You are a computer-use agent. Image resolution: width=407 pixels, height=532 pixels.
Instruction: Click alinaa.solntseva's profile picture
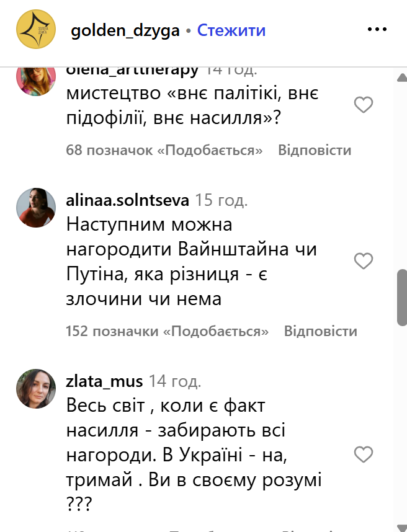[x=36, y=208]
